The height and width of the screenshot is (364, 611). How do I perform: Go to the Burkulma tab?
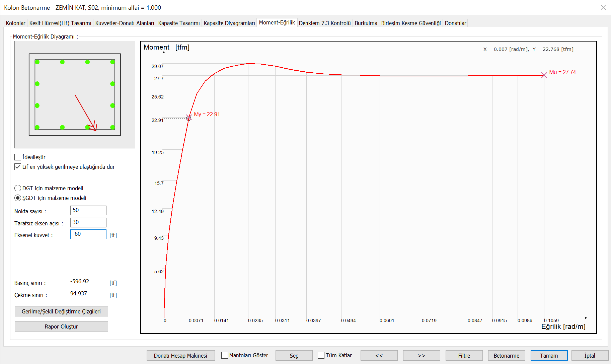pyautogui.click(x=366, y=23)
